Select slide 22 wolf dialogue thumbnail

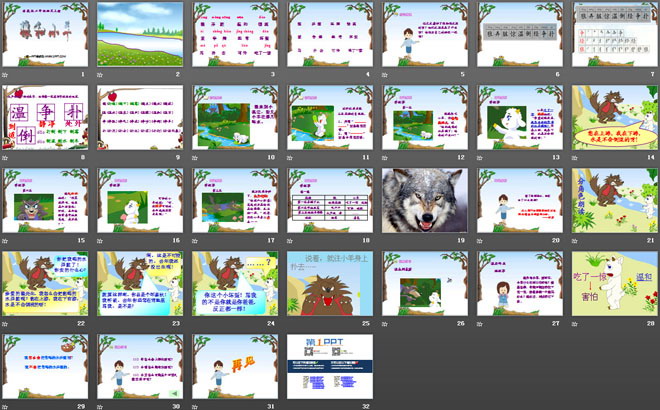(x=45, y=284)
